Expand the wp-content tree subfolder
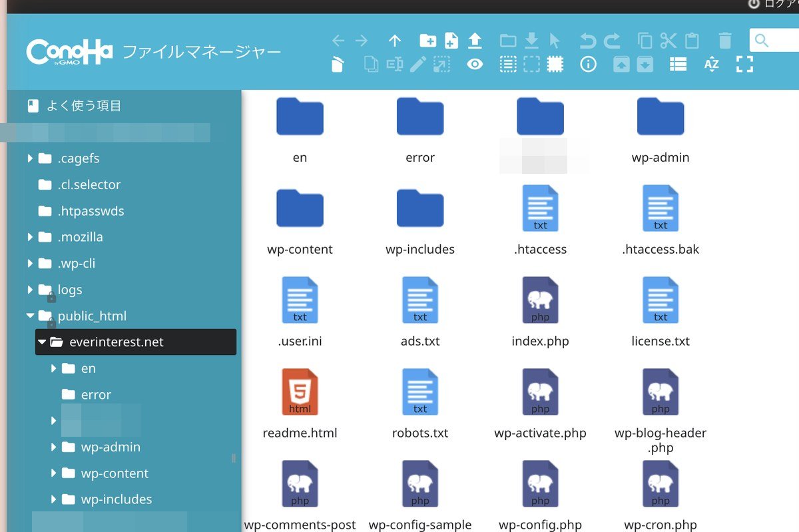Screen dimensions: 799x532 [54, 473]
